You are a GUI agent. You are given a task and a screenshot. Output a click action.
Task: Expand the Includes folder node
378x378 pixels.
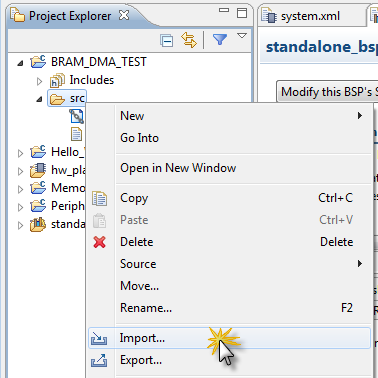click(x=39, y=81)
